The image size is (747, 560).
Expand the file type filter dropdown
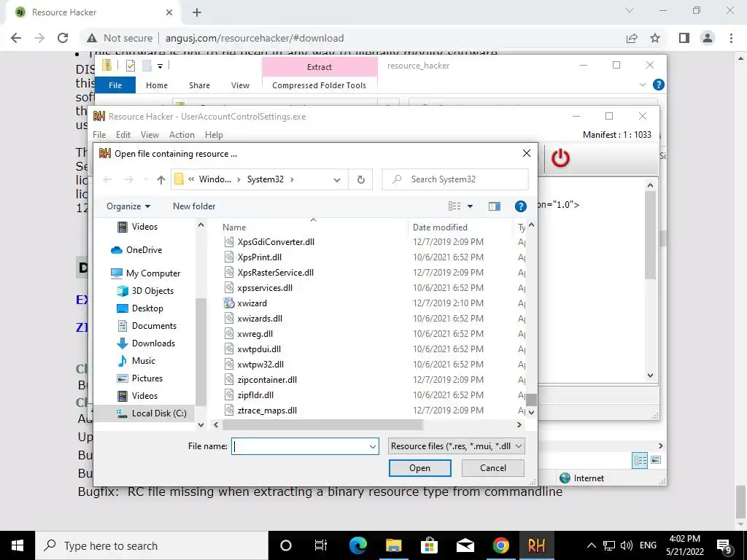pos(519,446)
